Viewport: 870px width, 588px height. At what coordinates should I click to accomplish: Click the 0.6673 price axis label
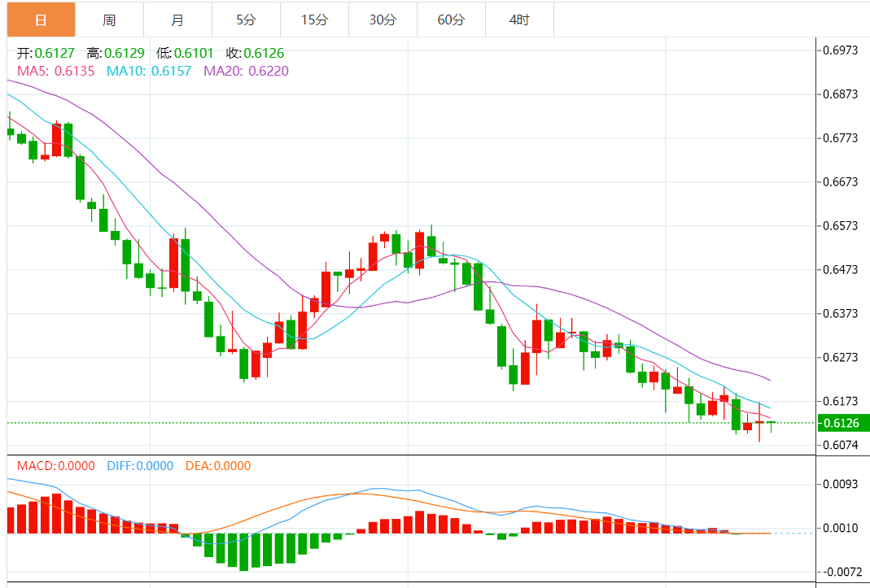(x=840, y=182)
